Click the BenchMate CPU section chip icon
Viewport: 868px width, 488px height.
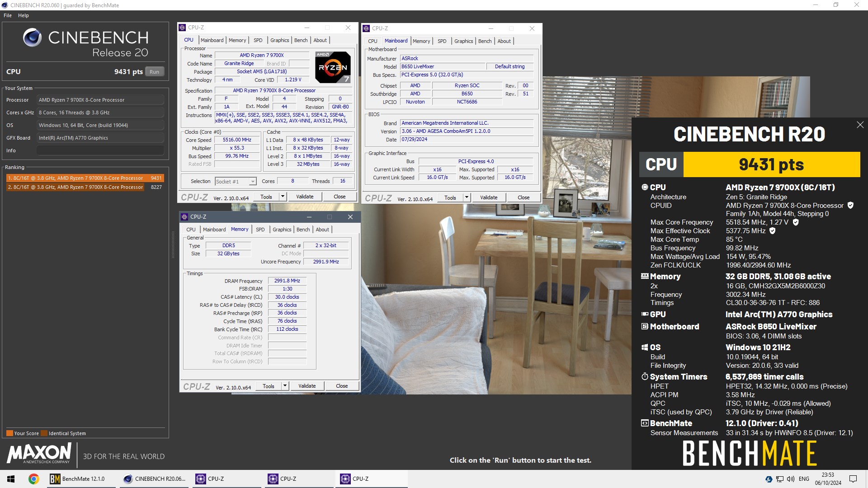(x=645, y=187)
